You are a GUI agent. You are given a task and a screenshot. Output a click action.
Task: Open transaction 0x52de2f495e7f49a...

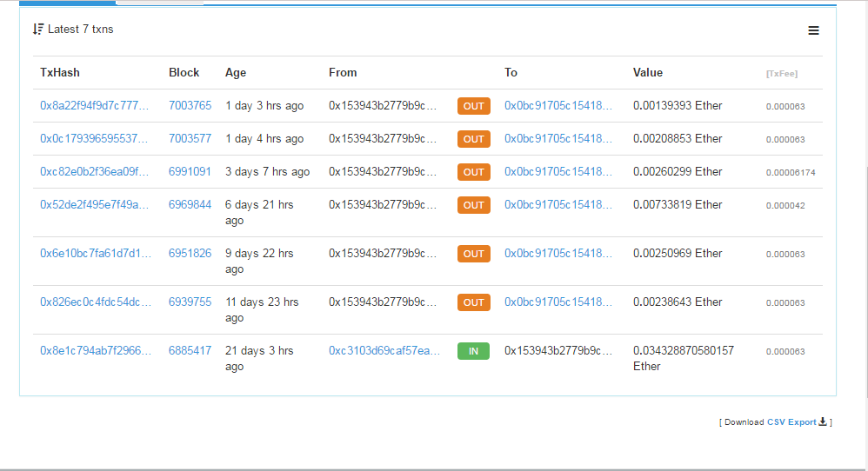coord(94,205)
